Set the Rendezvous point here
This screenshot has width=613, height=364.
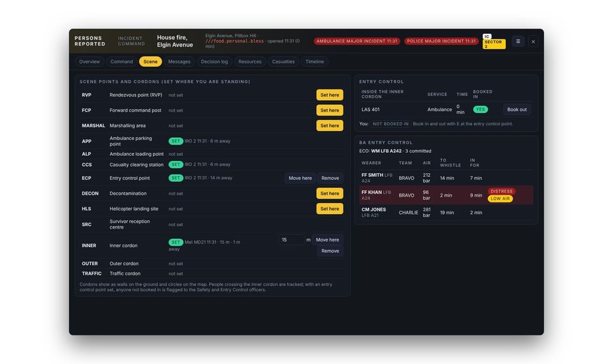(329, 95)
